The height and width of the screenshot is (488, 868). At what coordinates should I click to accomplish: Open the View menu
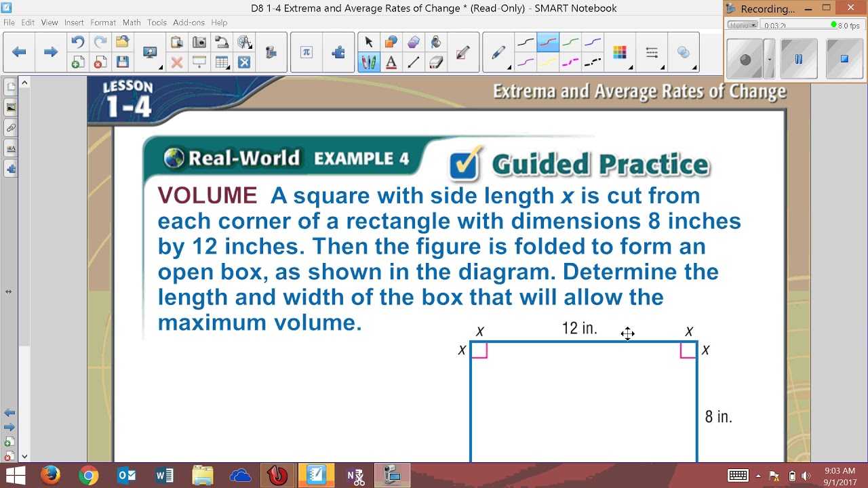50,22
